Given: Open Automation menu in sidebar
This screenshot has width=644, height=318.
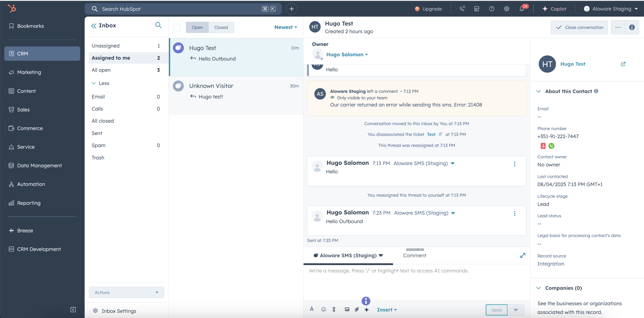Looking at the screenshot, I should [x=42, y=184].
